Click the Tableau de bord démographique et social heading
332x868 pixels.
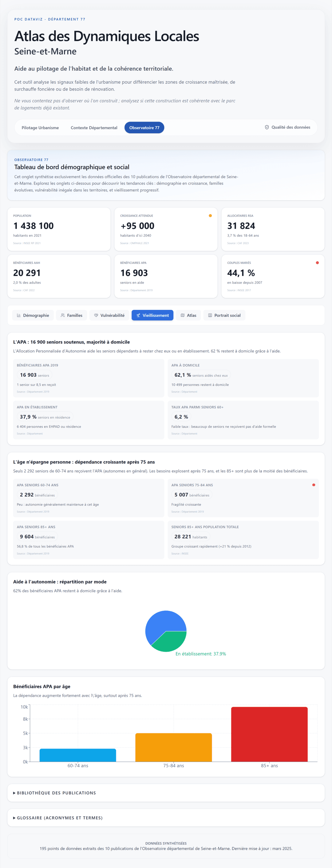(72, 167)
